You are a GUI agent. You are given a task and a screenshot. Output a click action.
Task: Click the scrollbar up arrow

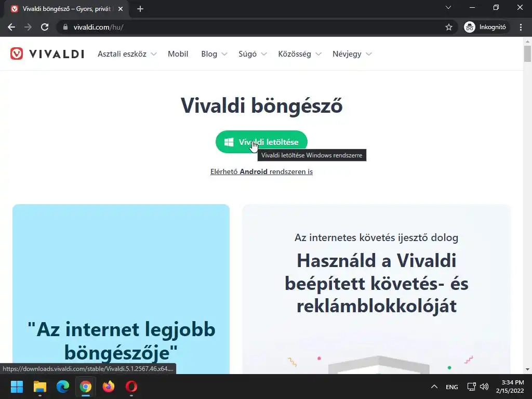point(527,42)
